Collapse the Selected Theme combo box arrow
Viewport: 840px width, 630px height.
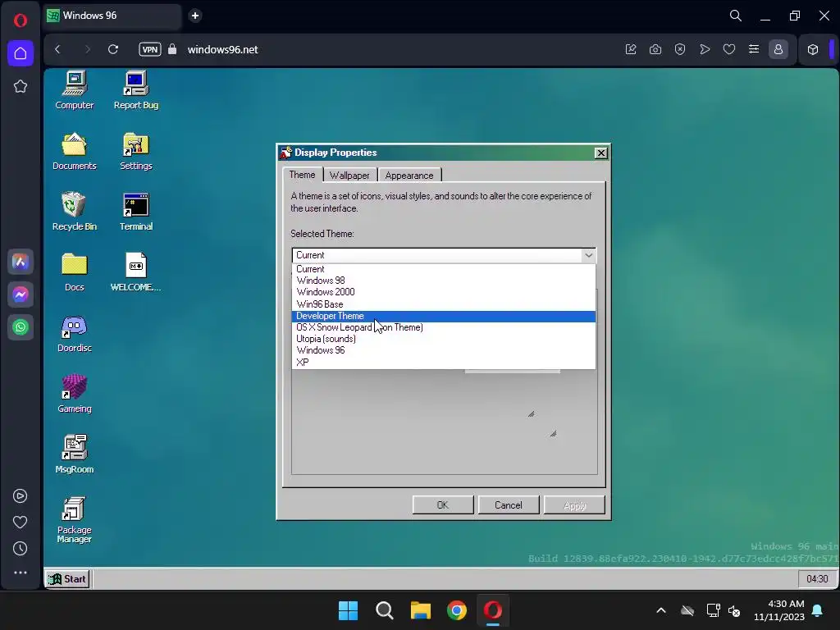pyautogui.click(x=588, y=256)
